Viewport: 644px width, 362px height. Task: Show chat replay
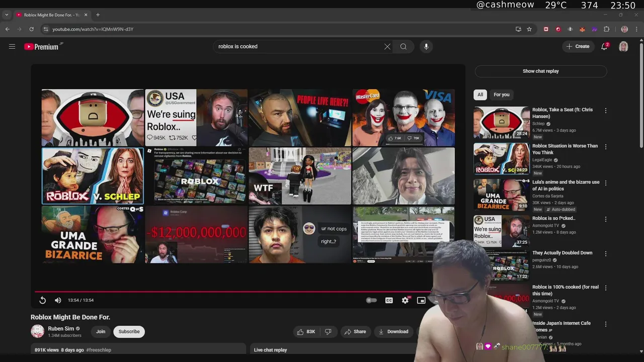click(541, 71)
